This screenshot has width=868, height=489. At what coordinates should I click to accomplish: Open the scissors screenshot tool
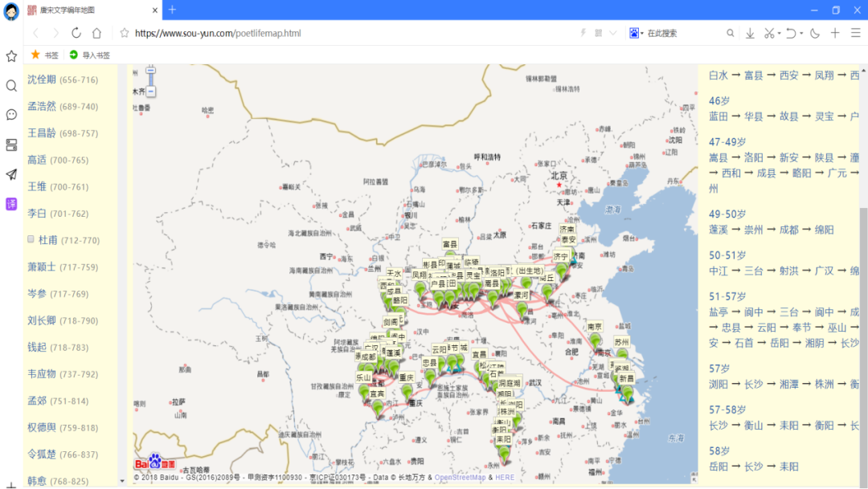769,33
